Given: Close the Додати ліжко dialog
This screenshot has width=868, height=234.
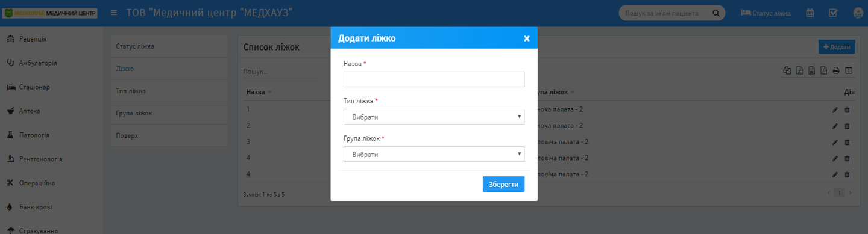Looking at the screenshot, I should [x=526, y=38].
